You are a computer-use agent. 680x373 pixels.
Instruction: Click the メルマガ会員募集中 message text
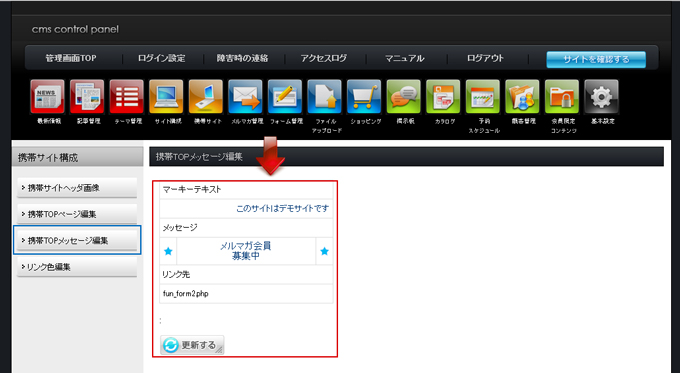point(245,251)
